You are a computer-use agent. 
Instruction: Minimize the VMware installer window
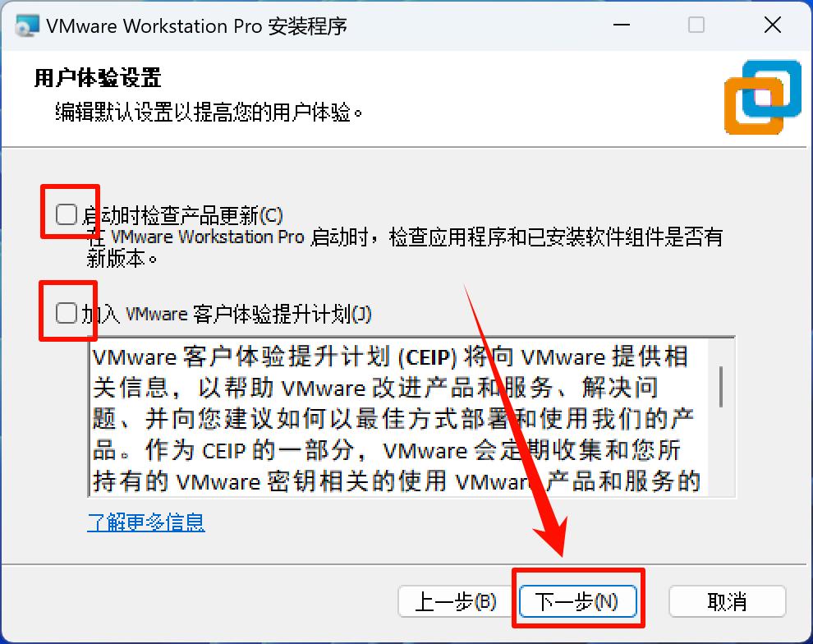(x=621, y=25)
